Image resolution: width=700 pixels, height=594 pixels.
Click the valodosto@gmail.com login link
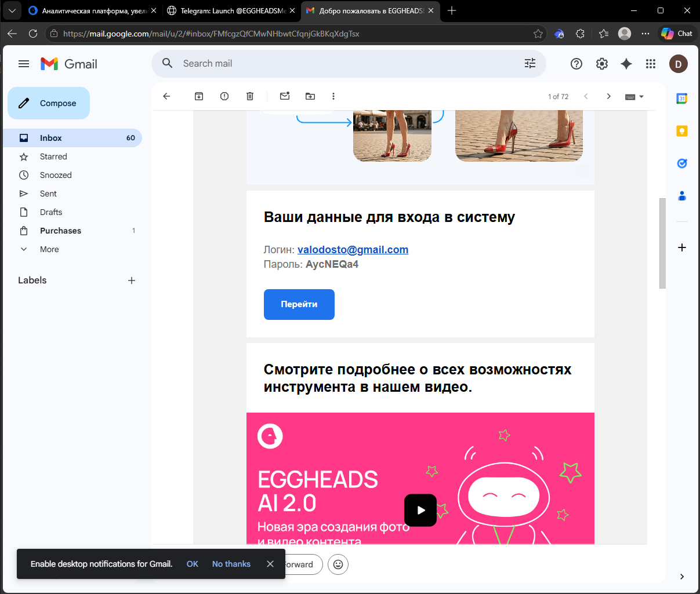353,250
